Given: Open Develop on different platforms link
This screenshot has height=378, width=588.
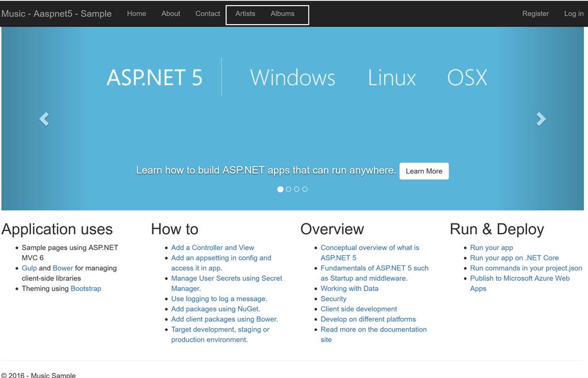Looking at the screenshot, I should tap(368, 319).
